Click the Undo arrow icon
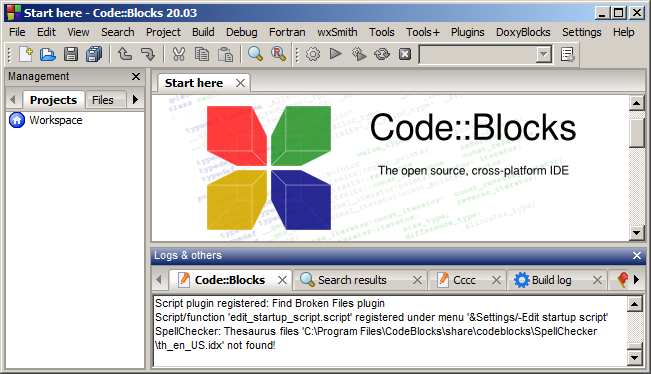The width and height of the screenshot is (651, 374). (125, 54)
